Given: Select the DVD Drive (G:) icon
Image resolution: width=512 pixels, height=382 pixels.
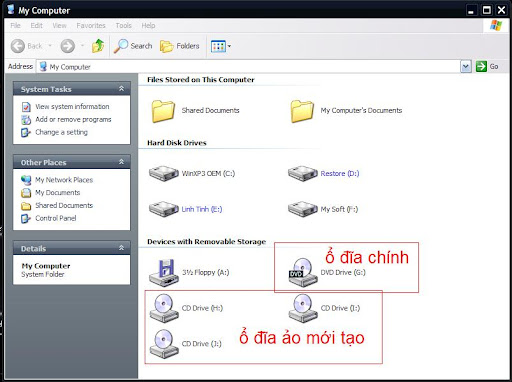Looking at the screenshot, I should [303, 272].
